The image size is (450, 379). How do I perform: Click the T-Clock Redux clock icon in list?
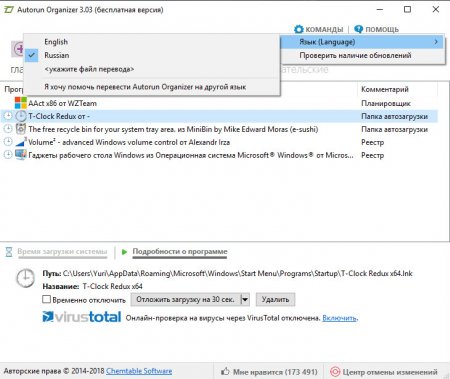click(x=21, y=116)
